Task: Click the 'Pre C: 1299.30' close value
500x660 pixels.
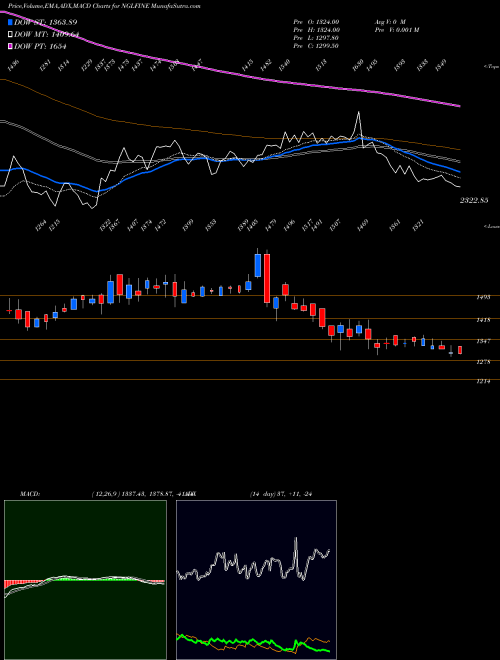Action: point(316,46)
